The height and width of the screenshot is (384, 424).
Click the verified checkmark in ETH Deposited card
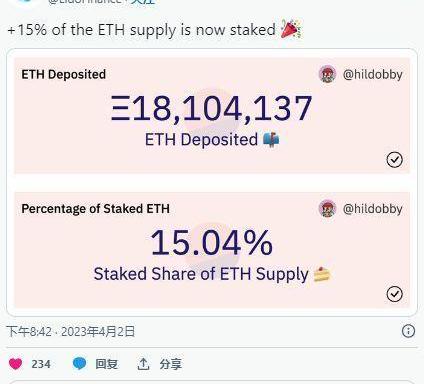tap(394, 160)
